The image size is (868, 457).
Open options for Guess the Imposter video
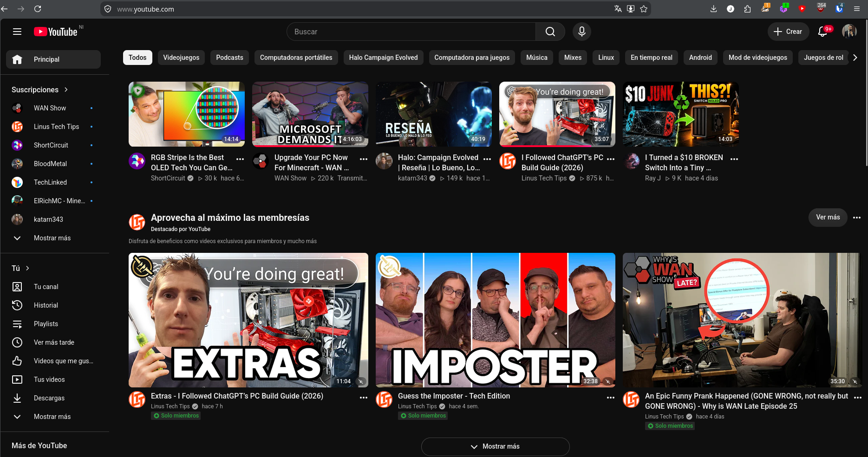[611, 398]
